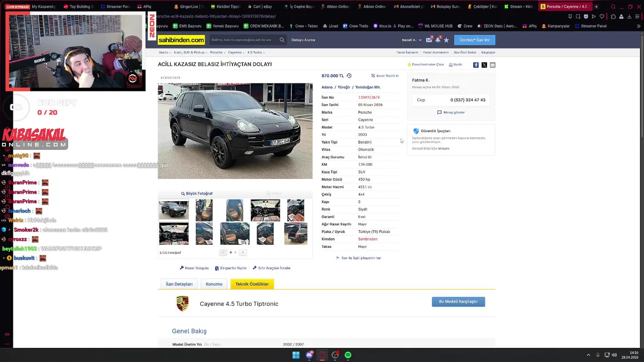Click WL MOUSE HUB bookmark
644x362 pixels.
pos(435,26)
